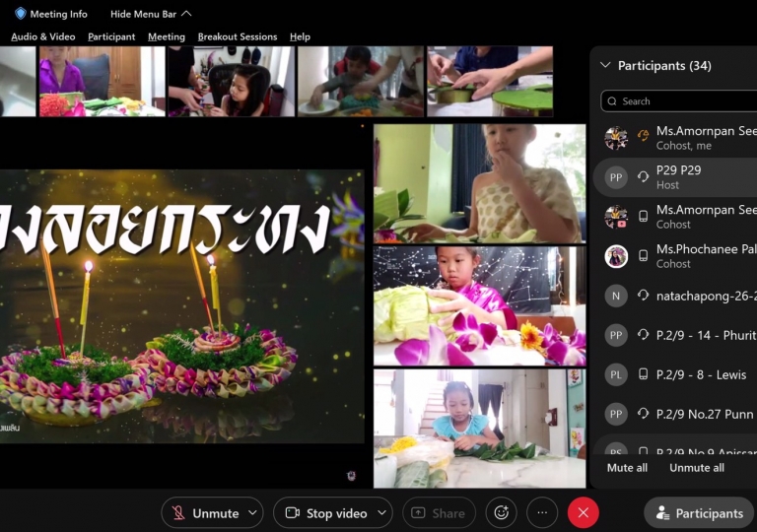Viewport: 757px width, 532px height.
Task: Open the Audio & Video menu
Action: coord(43,36)
